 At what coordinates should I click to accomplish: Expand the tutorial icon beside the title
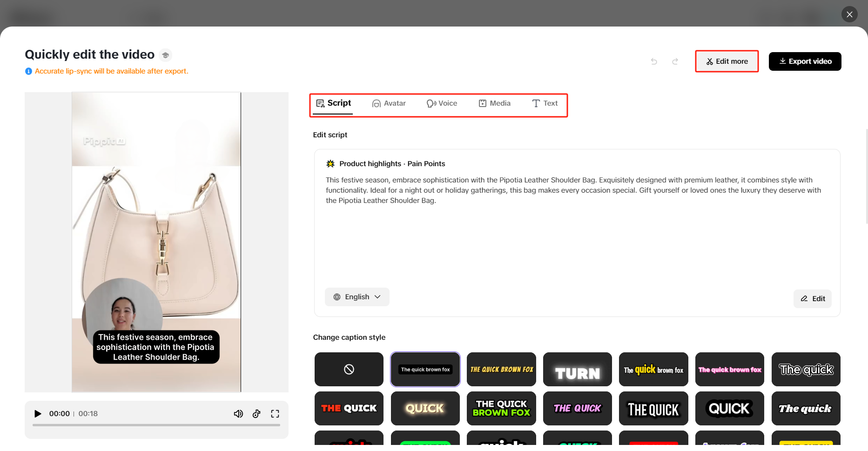(165, 54)
